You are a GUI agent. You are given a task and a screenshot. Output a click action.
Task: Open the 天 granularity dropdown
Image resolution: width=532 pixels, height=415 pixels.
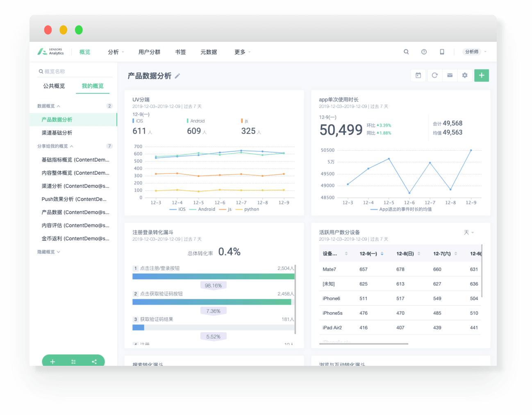pyautogui.click(x=468, y=233)
